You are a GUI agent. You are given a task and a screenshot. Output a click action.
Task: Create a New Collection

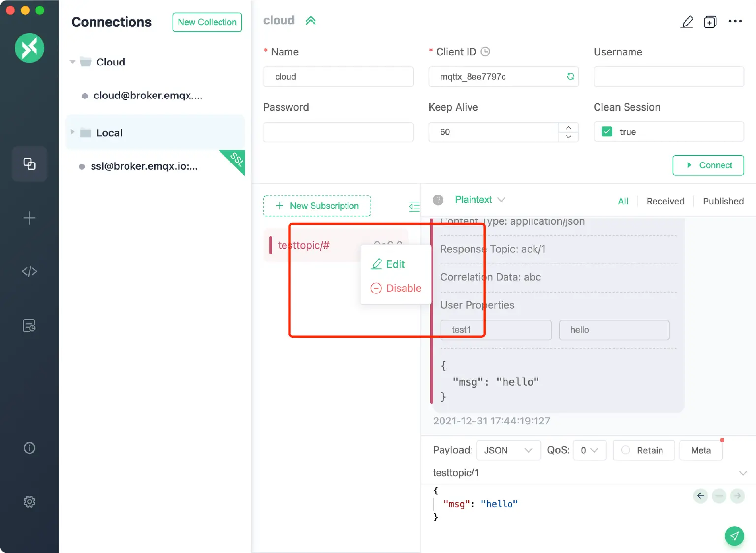pyautogui.click(x=207, y=22)
